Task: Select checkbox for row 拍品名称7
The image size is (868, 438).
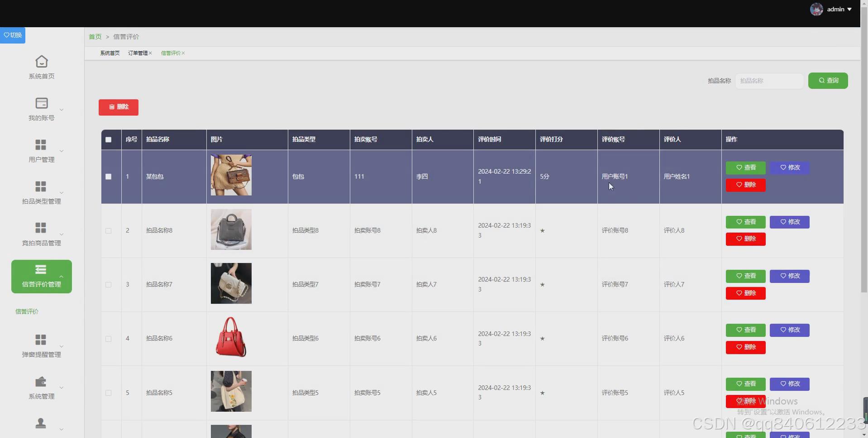Action: (108, 285)
